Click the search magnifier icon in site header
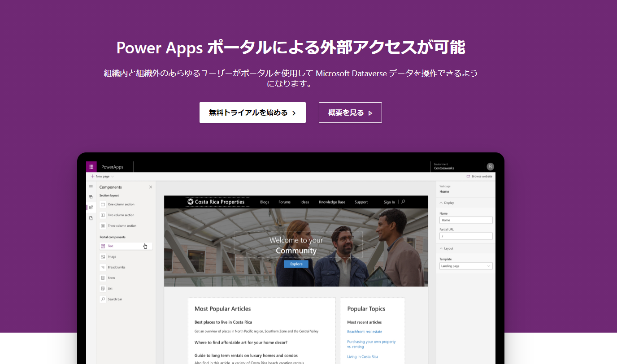 click(x=403, y=202)
